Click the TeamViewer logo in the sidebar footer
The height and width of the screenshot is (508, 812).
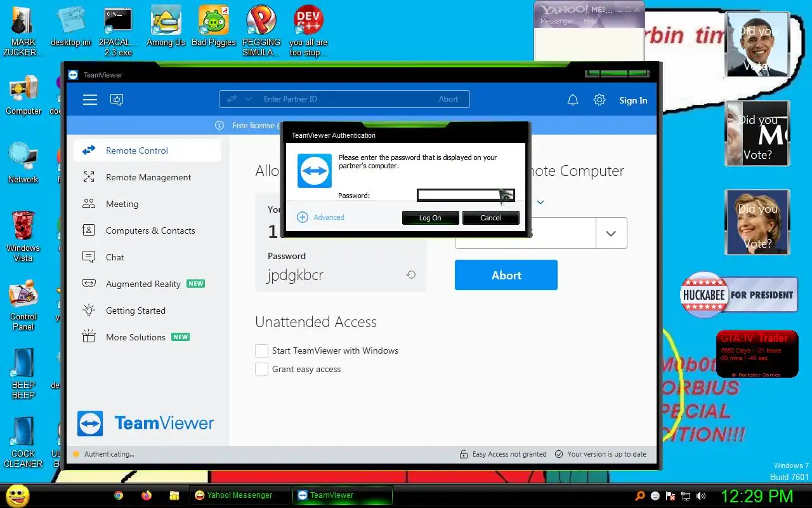tap(90, 424)
